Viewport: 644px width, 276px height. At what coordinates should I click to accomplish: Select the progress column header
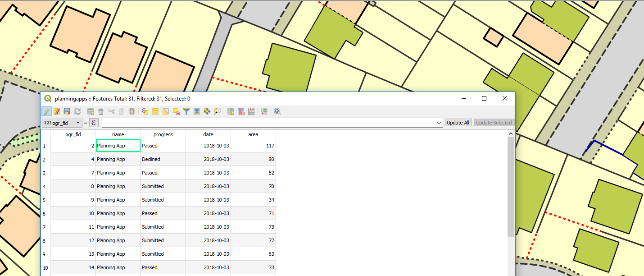[x=163, y=134]
